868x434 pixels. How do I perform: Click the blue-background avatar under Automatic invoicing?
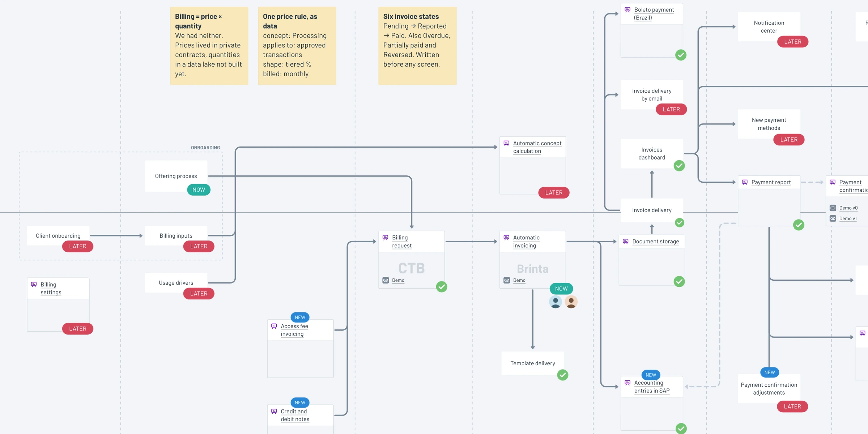[556, 302]
